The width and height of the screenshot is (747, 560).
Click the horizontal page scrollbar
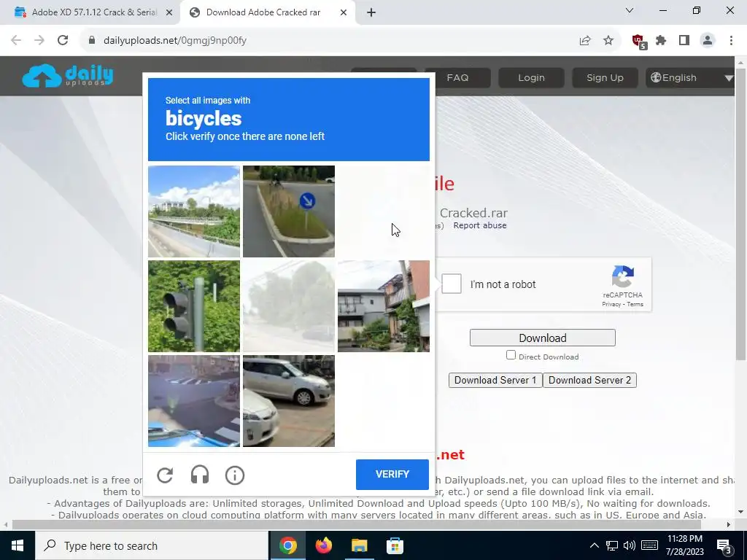(356, 524)
